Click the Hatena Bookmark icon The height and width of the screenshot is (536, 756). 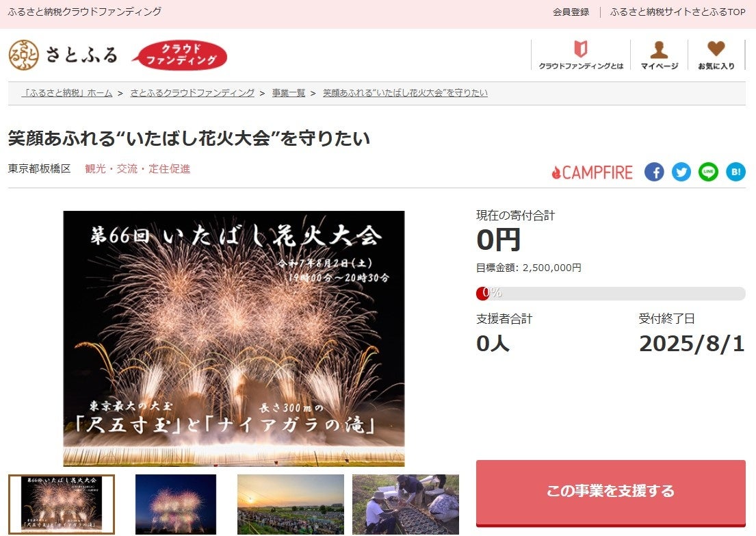(735, 172)
